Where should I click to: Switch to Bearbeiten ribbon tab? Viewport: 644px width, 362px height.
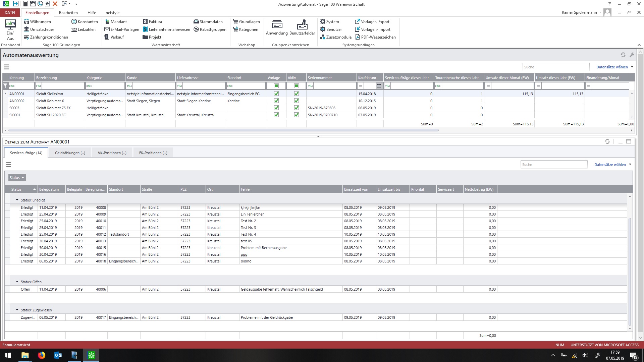pyautogui.click(x=68, y=13)
